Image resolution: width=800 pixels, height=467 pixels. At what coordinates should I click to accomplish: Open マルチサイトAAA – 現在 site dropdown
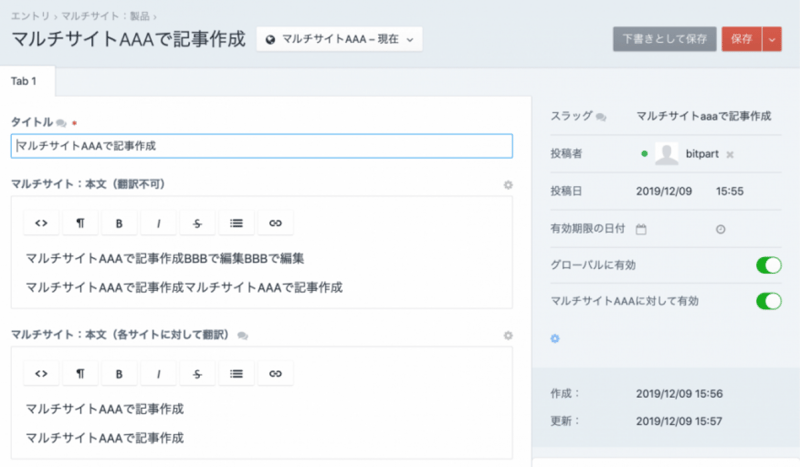[x=339, y=39]
